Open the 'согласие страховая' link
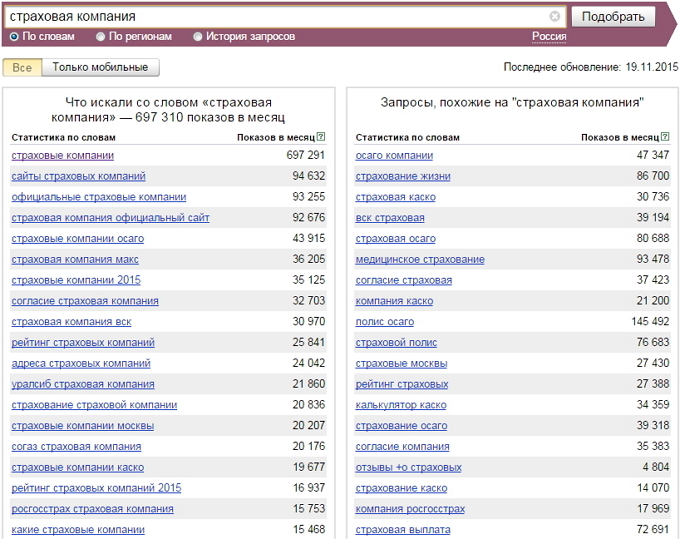The height and width of the screenshot is (539, 680). [x=404, y=281]
